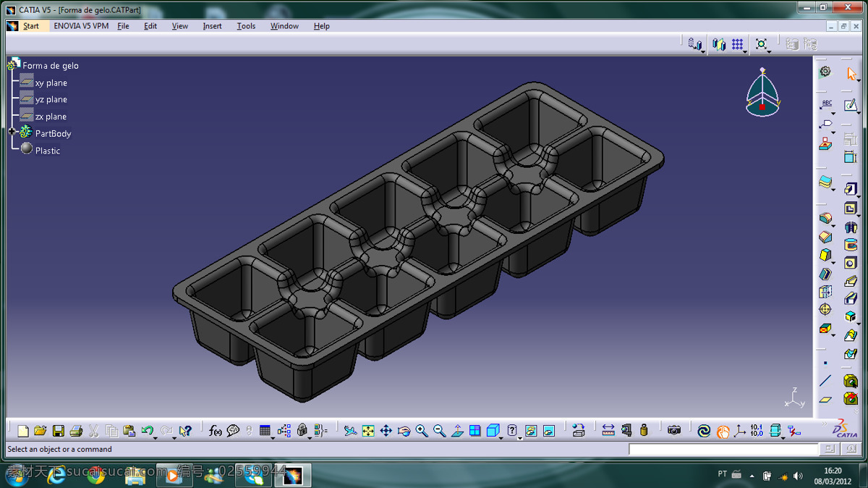Image resolution: width=868 pixels, height=488 pixels.
Task: Undo the last action with the green arrow
Action: click(147, 431)
